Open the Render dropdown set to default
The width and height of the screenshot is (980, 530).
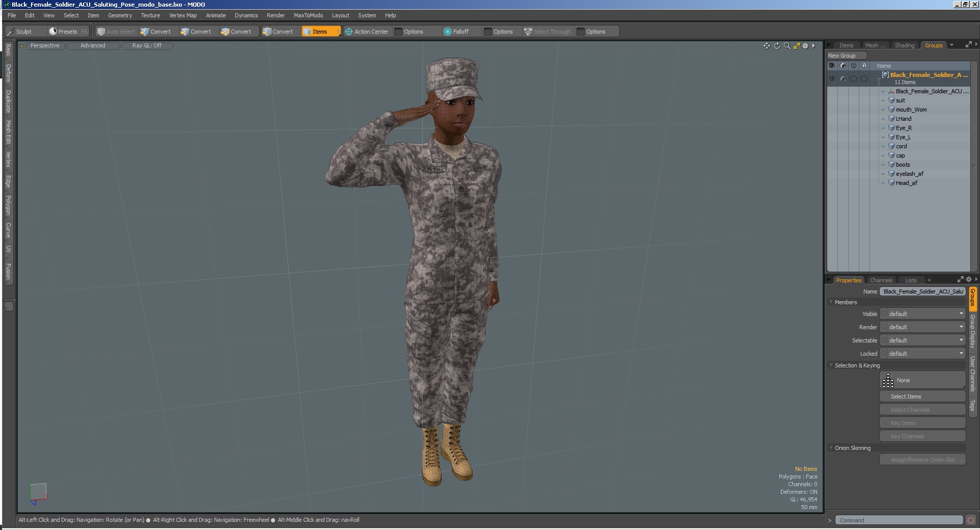(x=923, y=327)
